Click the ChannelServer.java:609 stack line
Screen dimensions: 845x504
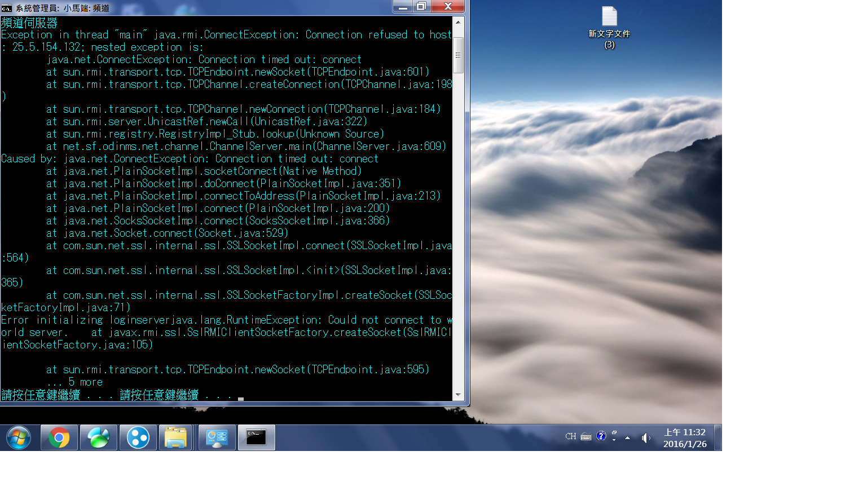tap(247, 147)
